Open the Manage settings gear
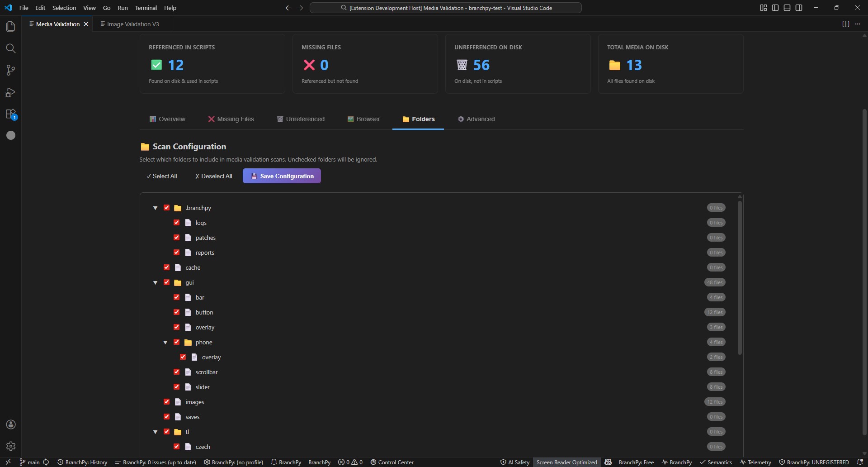 pyautogui.click(x=10, y=446)
